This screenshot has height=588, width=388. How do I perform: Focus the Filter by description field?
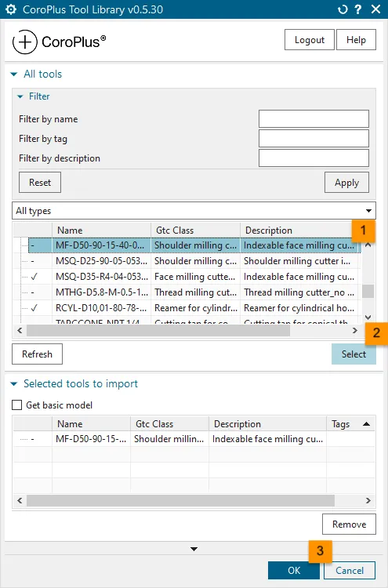[314, 158]
